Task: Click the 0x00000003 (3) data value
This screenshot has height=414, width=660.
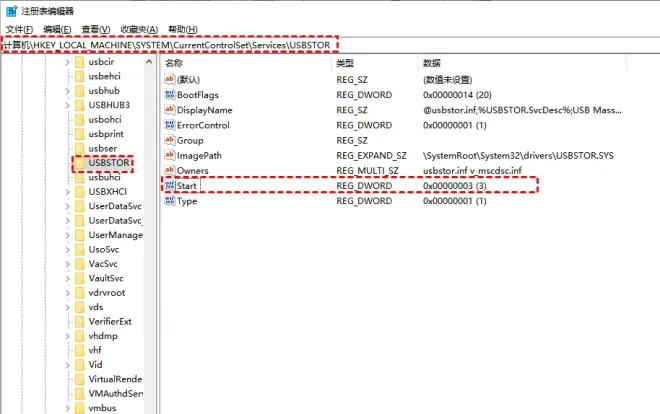Action: coord(455,186)
